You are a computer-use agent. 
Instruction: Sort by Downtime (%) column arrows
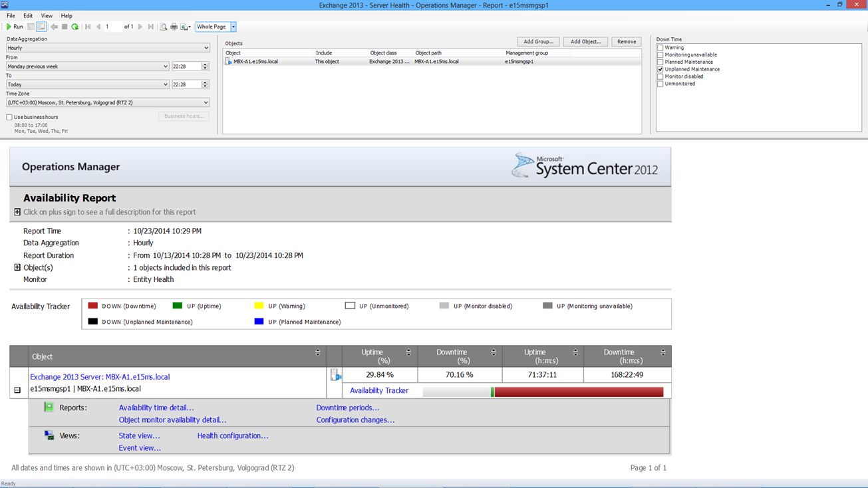pos(494,353)
